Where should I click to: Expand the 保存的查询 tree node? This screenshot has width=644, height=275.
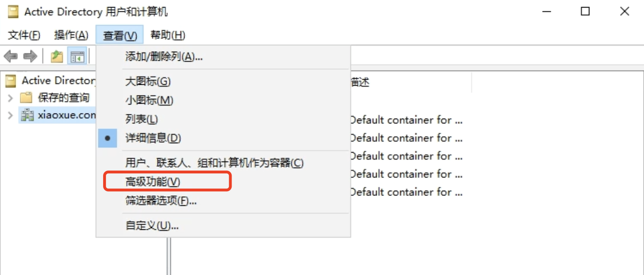pos(10,98)
